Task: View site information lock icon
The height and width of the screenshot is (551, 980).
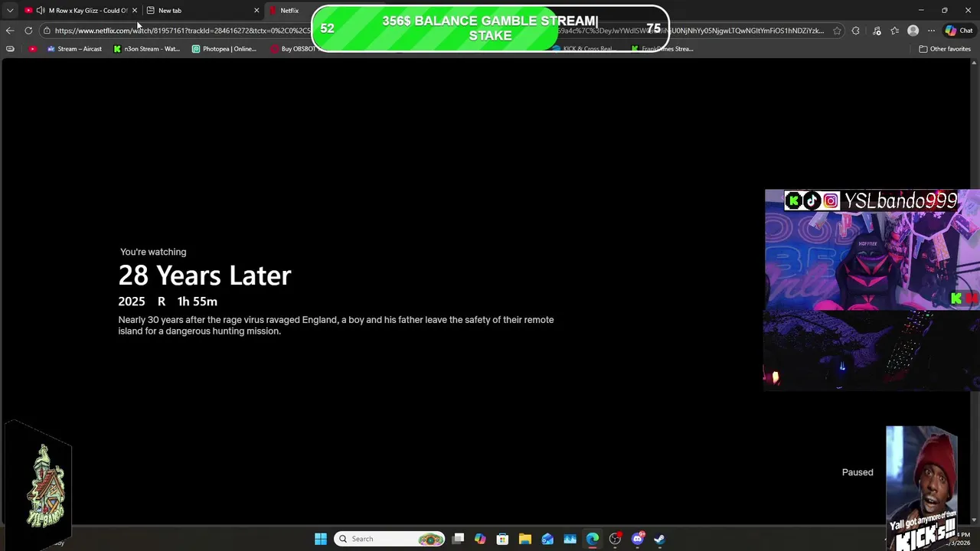Action: point(47,31)
